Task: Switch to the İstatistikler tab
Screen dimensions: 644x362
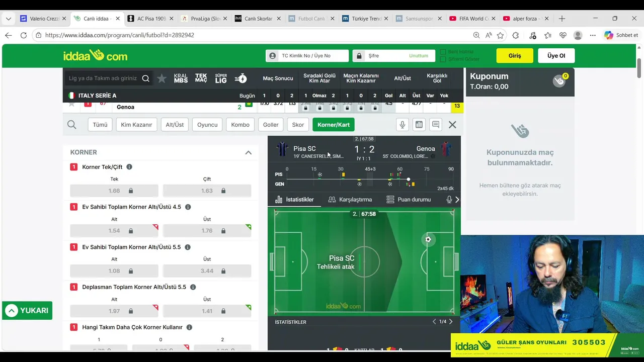Action: coord(294,200)
